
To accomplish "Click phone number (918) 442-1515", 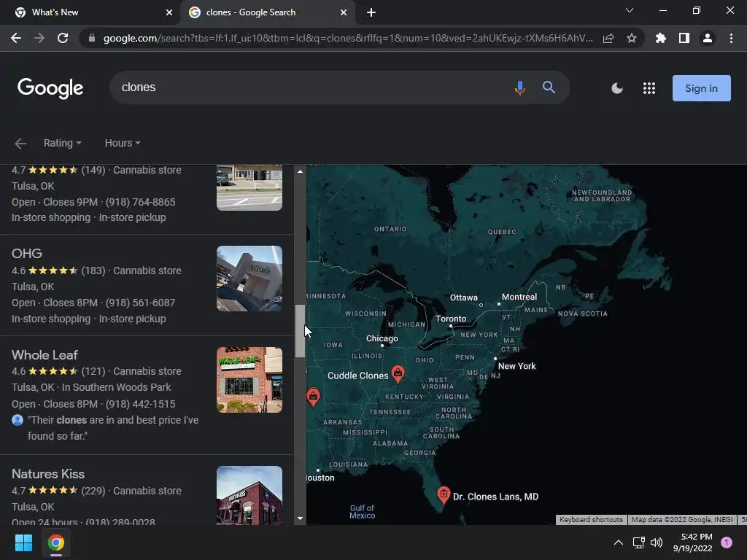I will pos(140,404).
